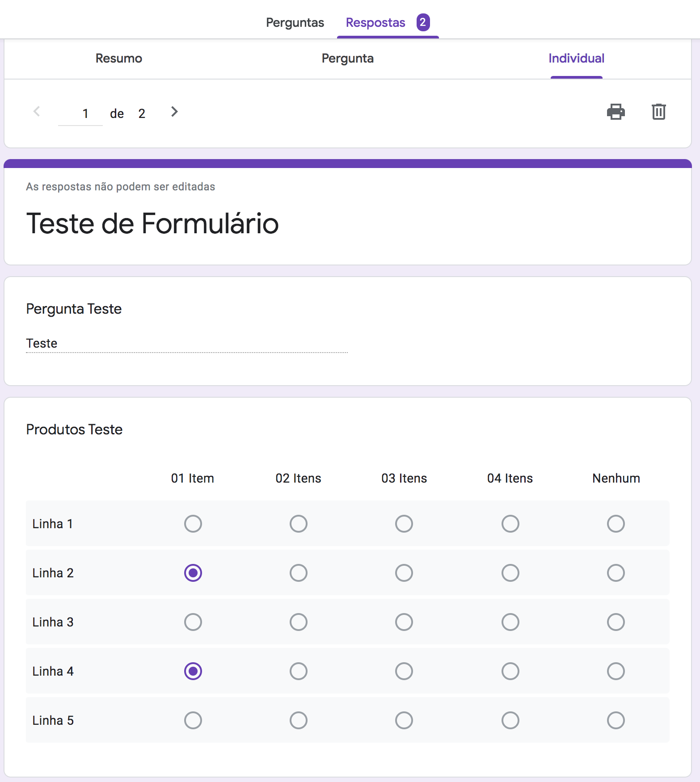Click the Teste answer text field
This screenshot has height=782, width=700.
pyautogui.click(x=186, y=344)
